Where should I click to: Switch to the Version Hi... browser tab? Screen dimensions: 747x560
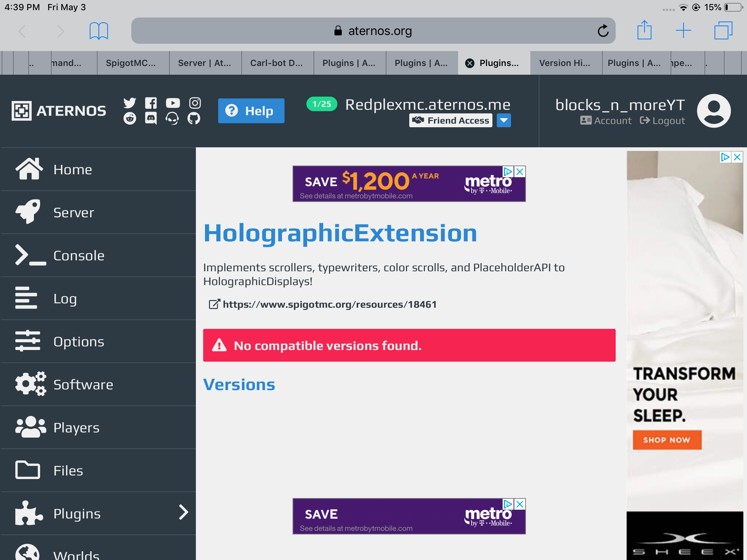[566, 63]
